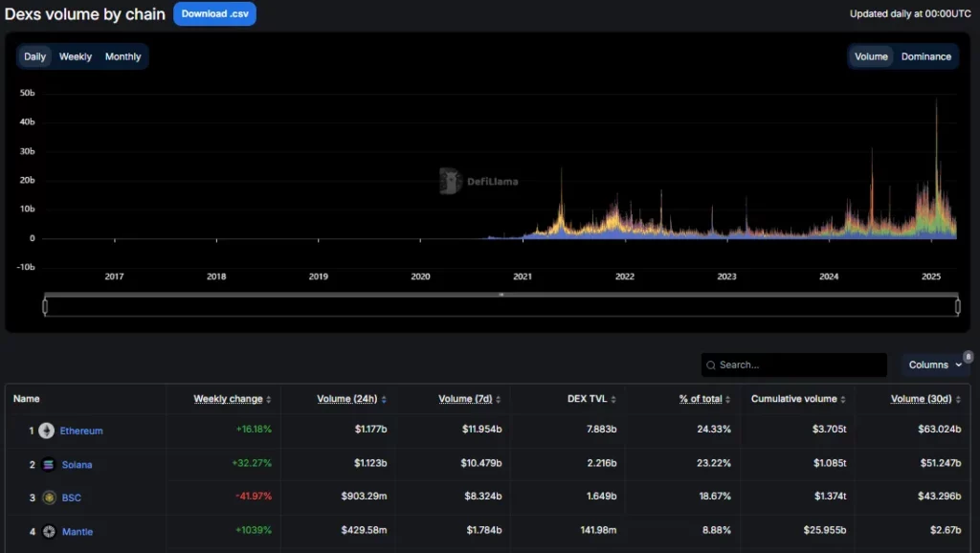The height and width of the screenshot is (553, 980).
Task: Enable the Daily time interval
Action: (x=34, y=56)
